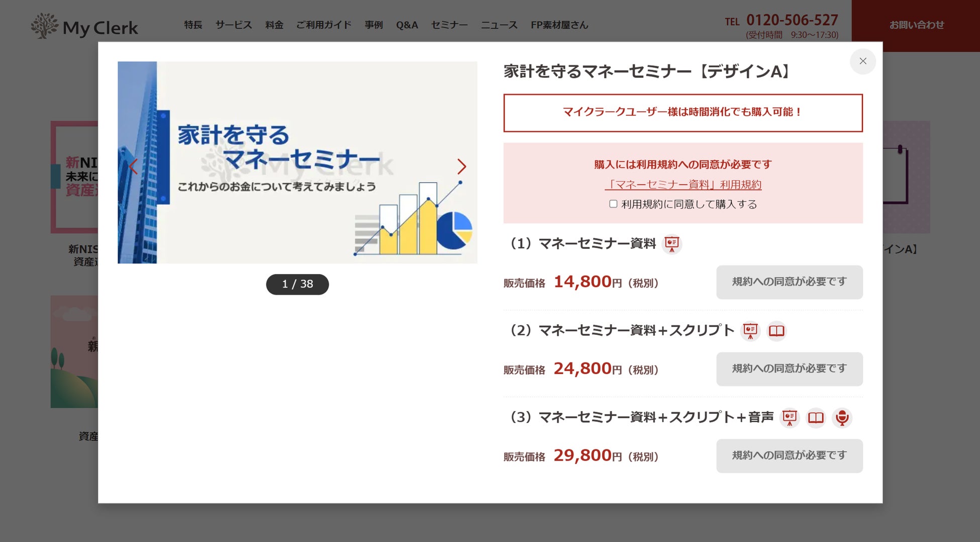Image resolution: width=980 pixels, height=542 pixels.
Task: Click the purchase button for 14,800円 option
Action: [789, 282]
